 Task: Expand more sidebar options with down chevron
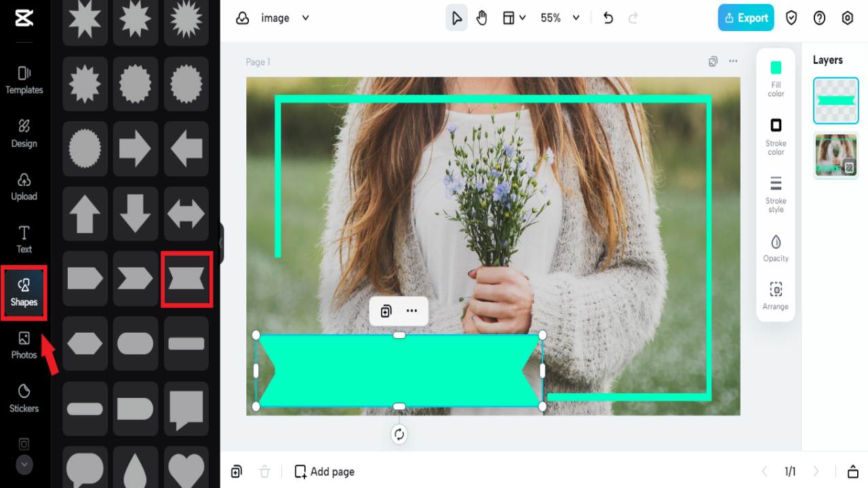tap(24, 465)
